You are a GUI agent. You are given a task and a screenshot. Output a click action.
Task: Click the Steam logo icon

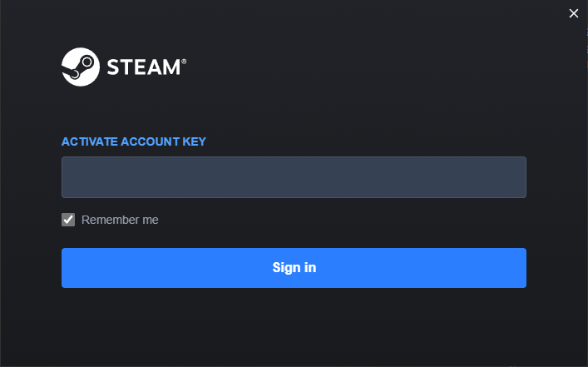82,67
